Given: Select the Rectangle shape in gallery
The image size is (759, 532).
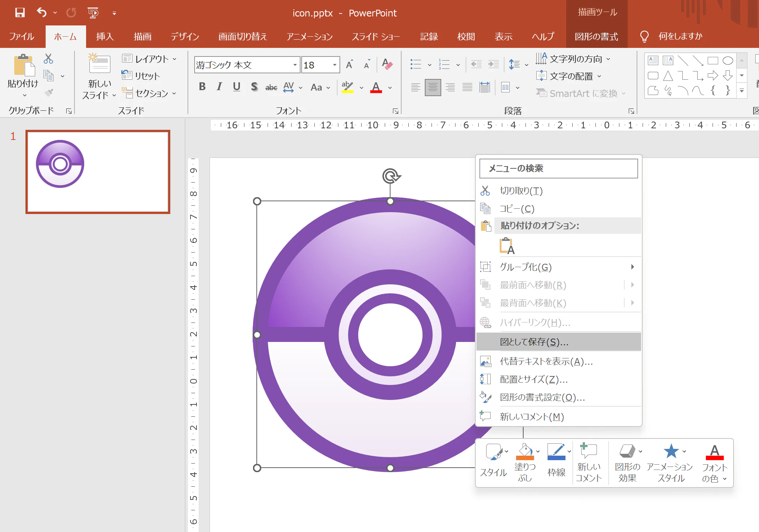Looking at the screenshot, I should 713,61.
